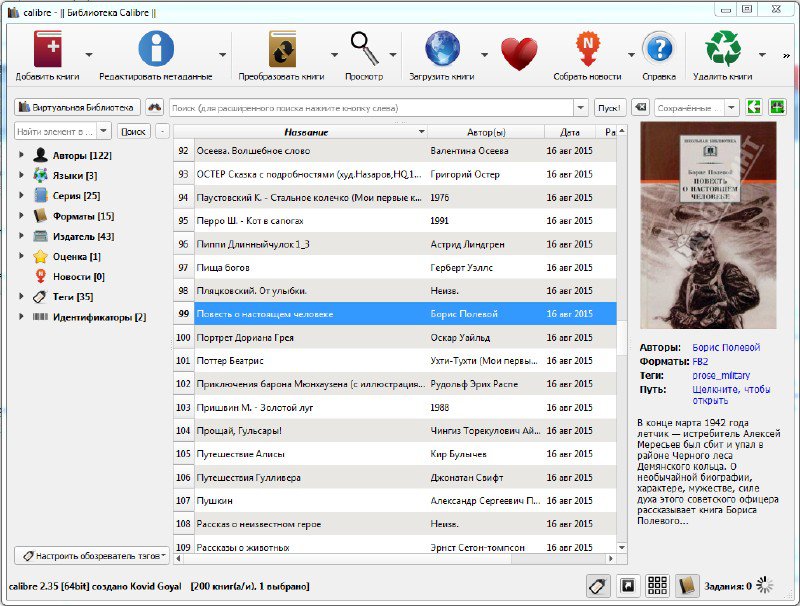Sort books by the Автор(ы) column header

click(x=486, y=132)
